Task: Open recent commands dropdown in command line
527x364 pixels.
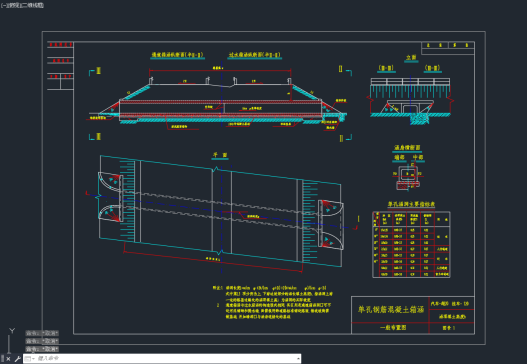Action: 30,359
